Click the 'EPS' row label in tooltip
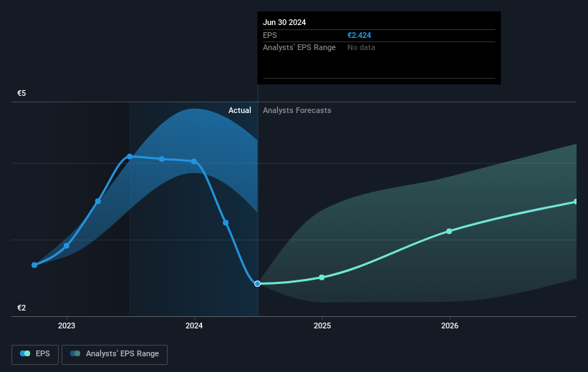Image resolution: width=588 pixels, height=372 pixels. click(269, 35)
